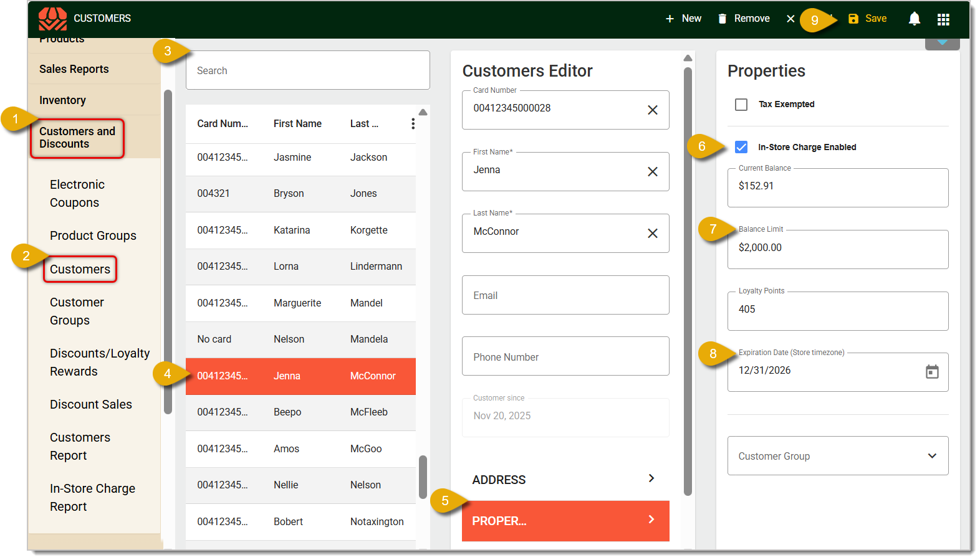Clear the Card Number field
Image resolution: width=980 pixels, height=560 pixels.
click(653, 110)
